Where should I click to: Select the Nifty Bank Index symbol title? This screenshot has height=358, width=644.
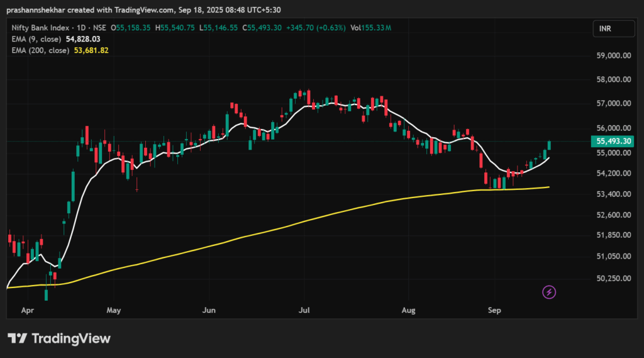(40, 28)
